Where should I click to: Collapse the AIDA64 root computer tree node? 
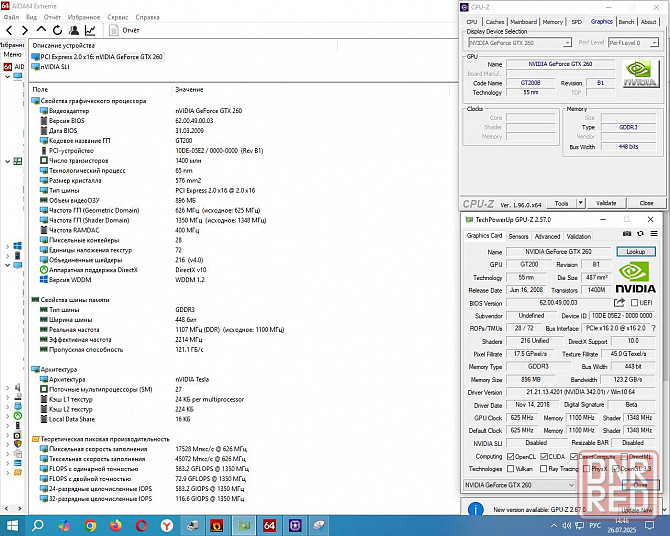7,77
